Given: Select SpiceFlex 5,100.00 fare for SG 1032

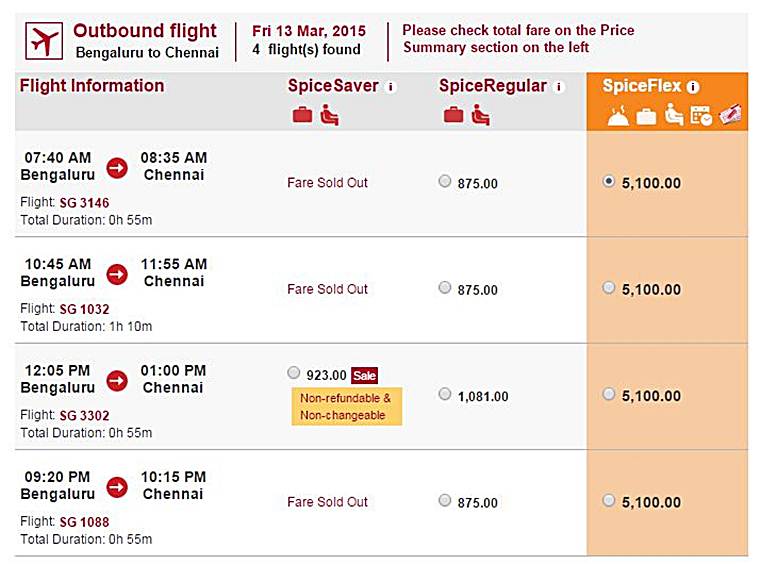Looking at the screenshot, I should tap(608, 288).
